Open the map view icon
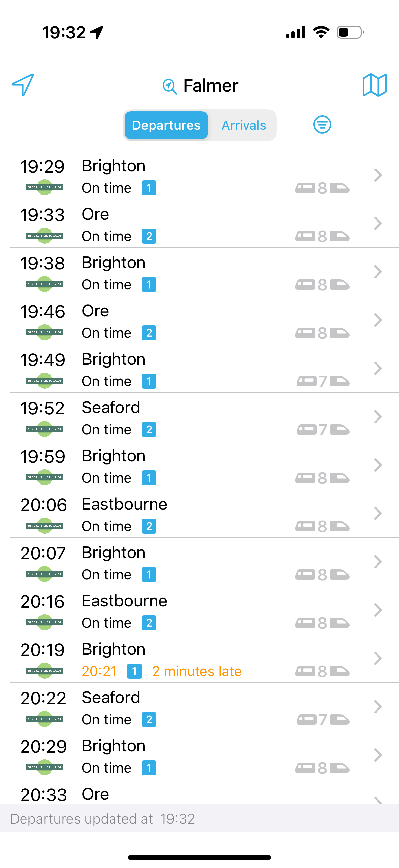The height and width of the screenshot is (868, 399). coord(375,85)
